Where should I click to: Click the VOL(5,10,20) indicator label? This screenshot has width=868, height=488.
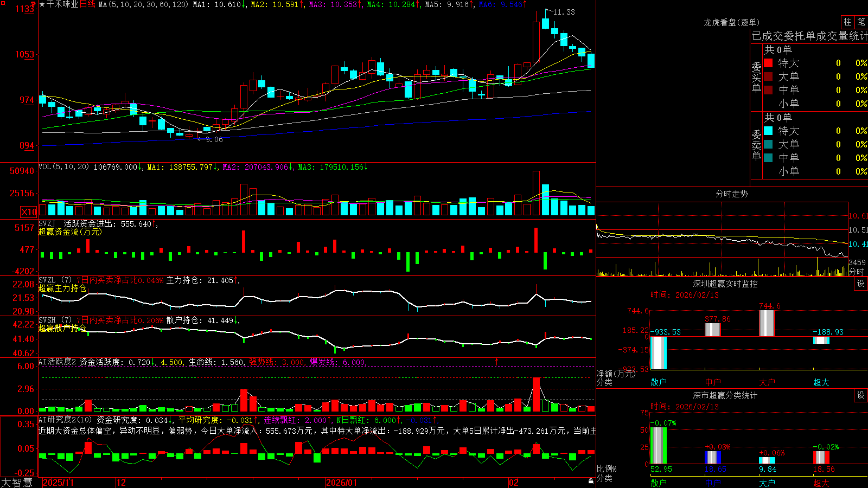pyautogui.click(x=64, y=167)
